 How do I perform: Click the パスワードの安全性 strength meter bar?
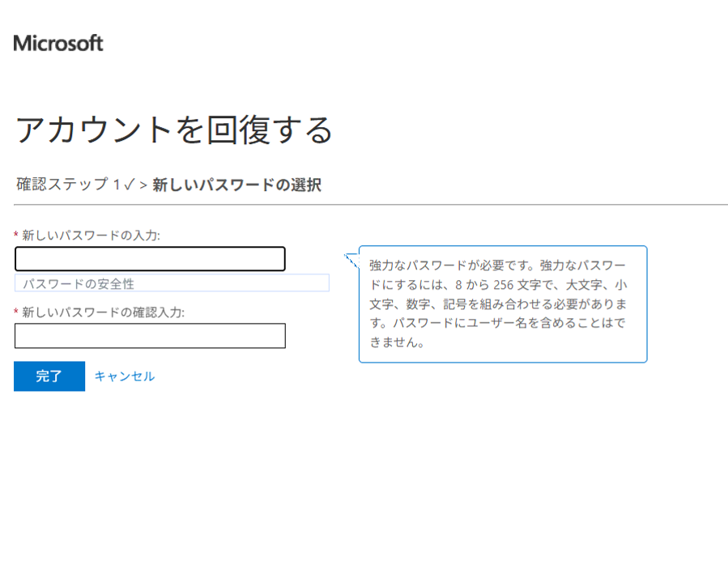(x=172, y=283)
